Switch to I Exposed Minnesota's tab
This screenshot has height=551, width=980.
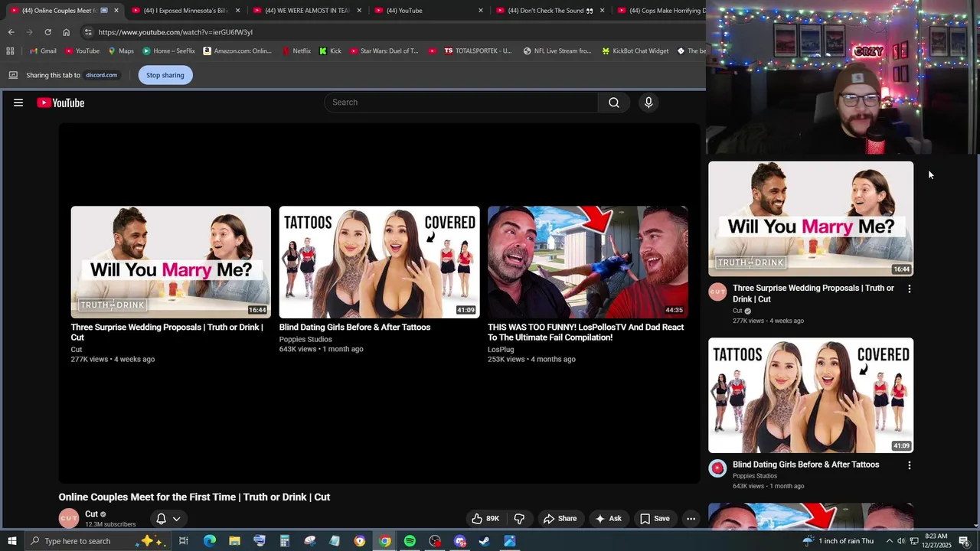186,11
